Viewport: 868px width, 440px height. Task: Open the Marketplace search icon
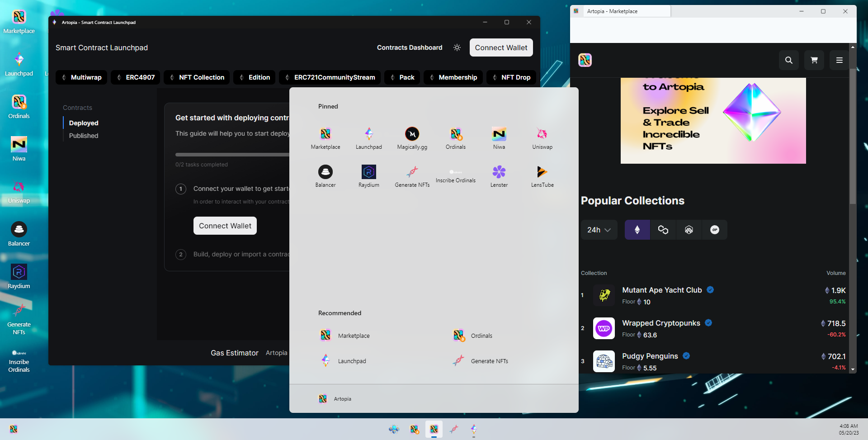788,60
